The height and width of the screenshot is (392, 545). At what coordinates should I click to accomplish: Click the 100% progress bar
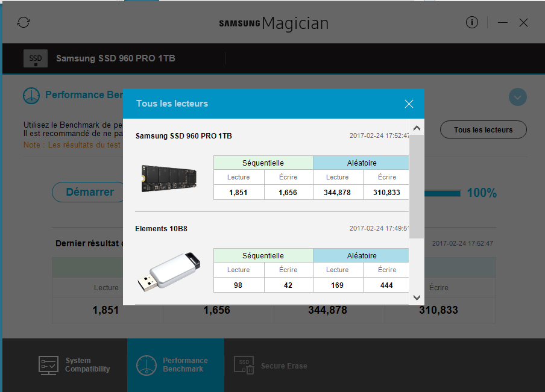(443, 193)
